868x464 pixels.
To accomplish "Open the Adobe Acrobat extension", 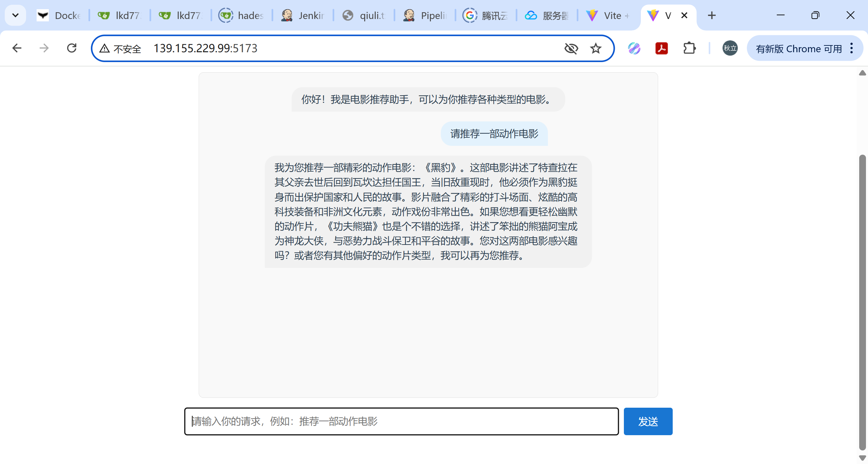I will [x=661, y=48].
